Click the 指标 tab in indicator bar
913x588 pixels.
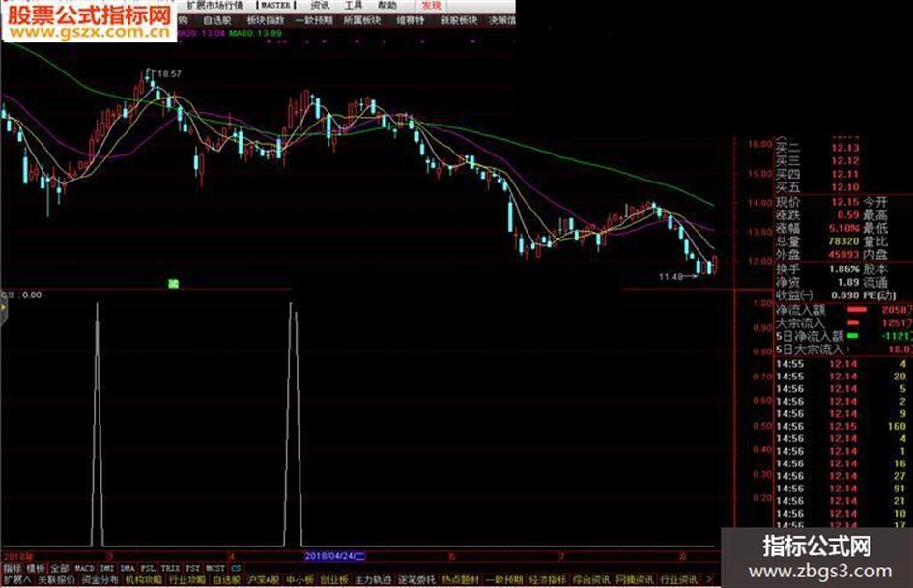(12, 568)
